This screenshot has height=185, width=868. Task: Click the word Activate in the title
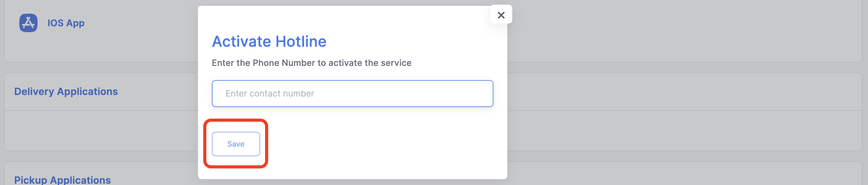coord(241,41)
